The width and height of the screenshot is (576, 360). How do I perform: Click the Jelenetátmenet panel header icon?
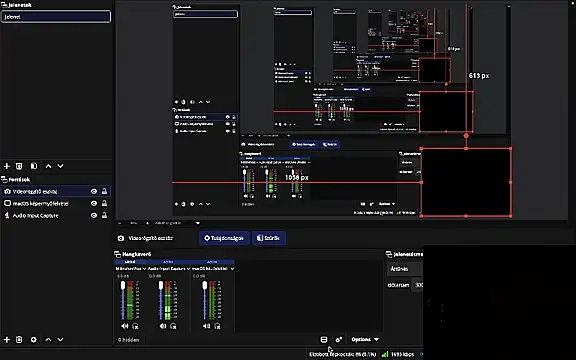(389, 254)
